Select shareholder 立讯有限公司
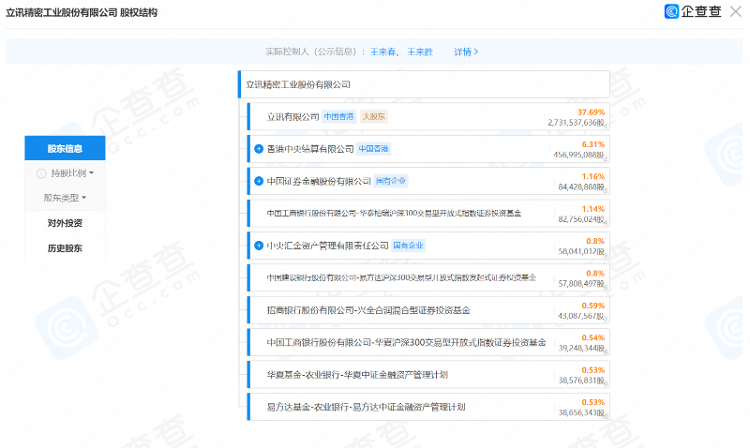The height and width of the screenshot is (448, 750). click(293, 117)
